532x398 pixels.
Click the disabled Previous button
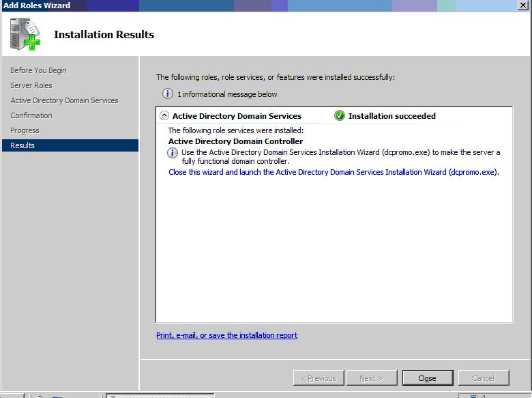(x=319, y=378)
